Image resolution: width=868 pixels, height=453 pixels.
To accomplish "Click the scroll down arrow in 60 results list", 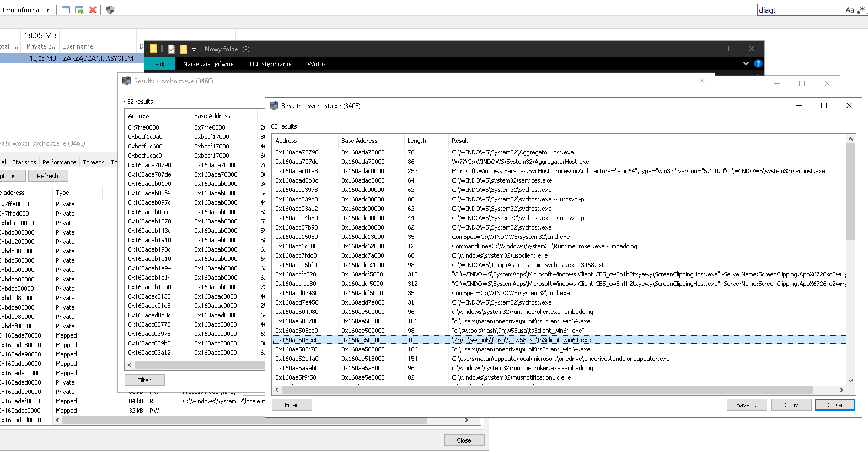I will coord(850,380).
